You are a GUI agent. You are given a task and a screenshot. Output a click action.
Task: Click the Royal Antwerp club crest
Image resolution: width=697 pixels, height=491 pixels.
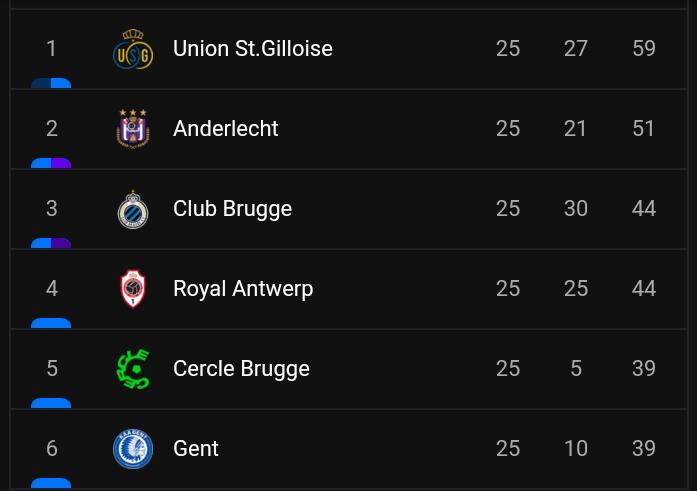133,289
